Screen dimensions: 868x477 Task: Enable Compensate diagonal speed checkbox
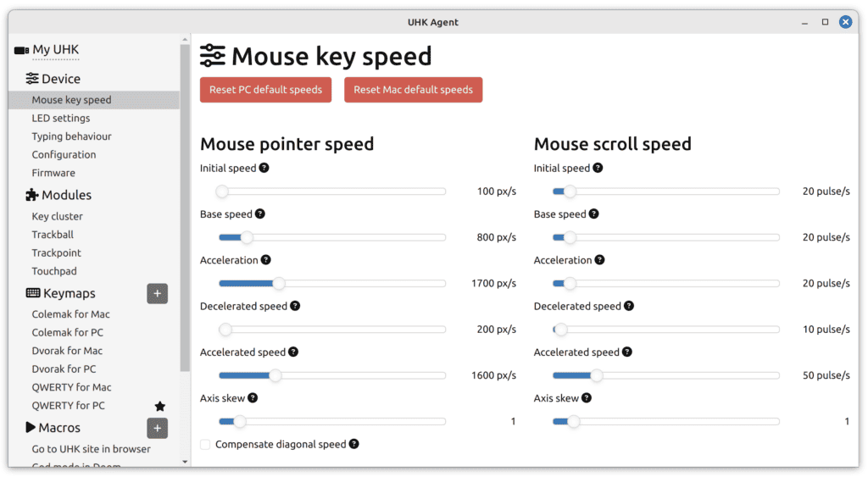click(x=205, y=444)
